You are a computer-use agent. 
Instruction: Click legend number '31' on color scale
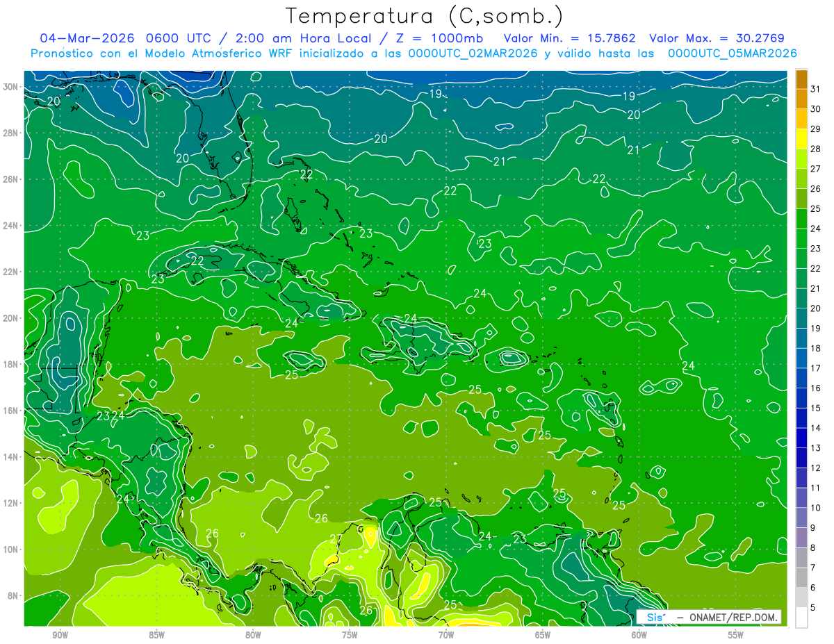[816, 89]
